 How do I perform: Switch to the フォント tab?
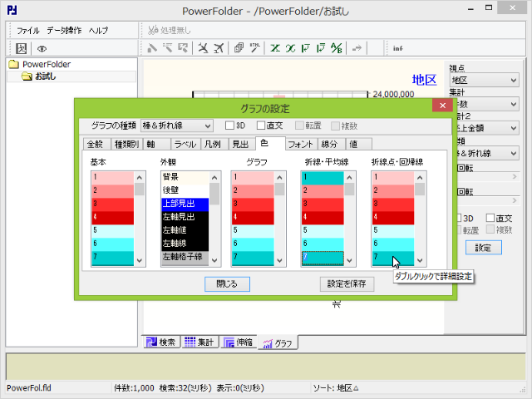301,144
